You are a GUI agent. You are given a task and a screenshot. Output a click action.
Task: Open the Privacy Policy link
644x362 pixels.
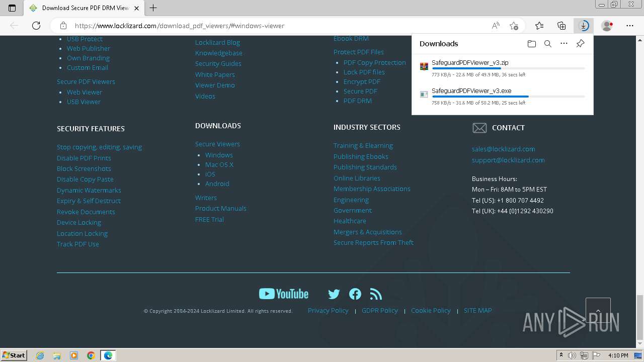[328, 310]
